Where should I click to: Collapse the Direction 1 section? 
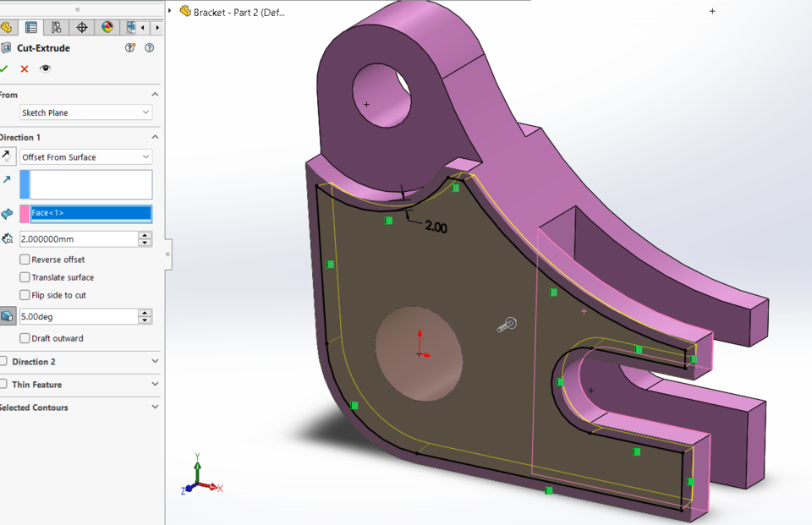(x=154, y=136)
